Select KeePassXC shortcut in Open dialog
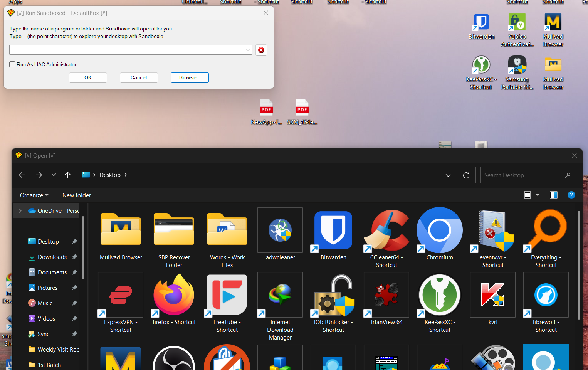 (440, 303)
